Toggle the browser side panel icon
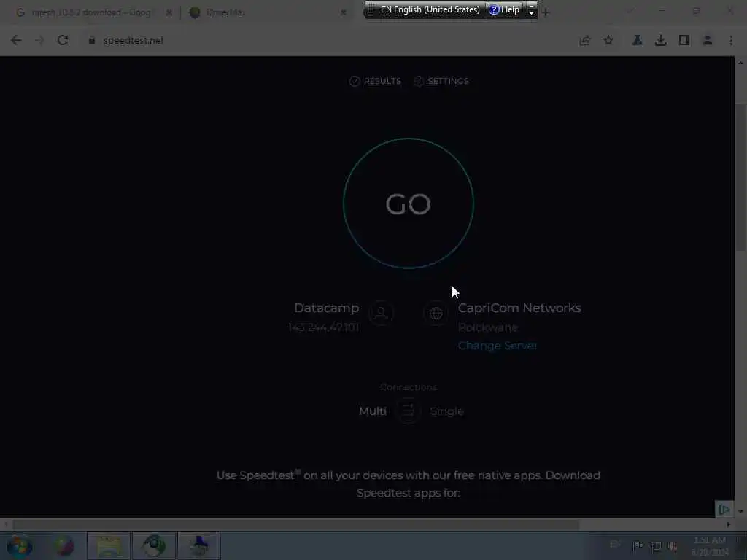 tap(684, 41)
